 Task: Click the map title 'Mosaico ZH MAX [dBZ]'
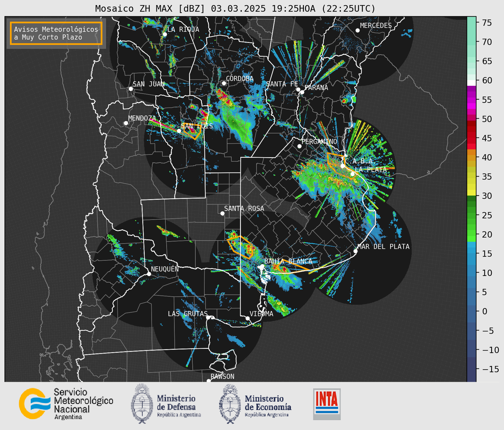point(150,9)
